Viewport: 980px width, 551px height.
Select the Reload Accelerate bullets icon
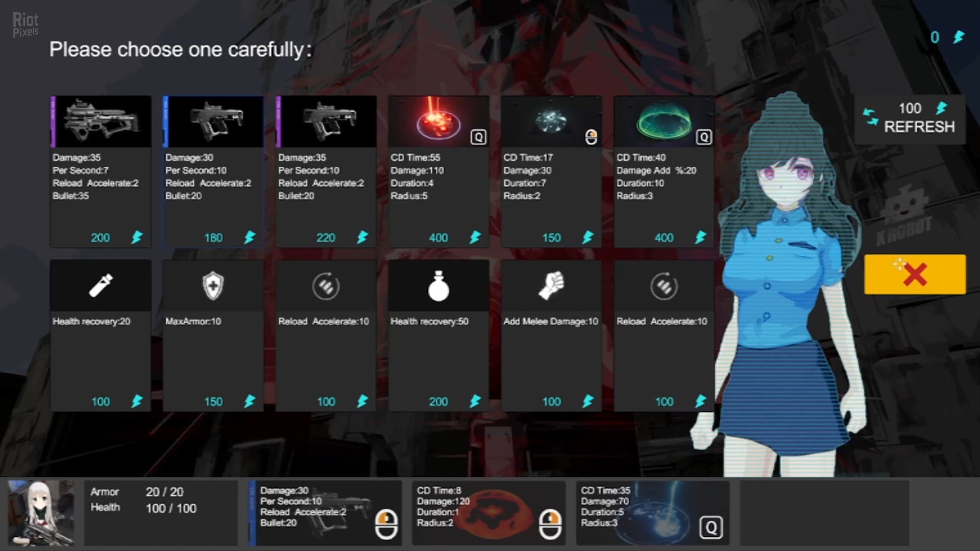coord(326,286)
